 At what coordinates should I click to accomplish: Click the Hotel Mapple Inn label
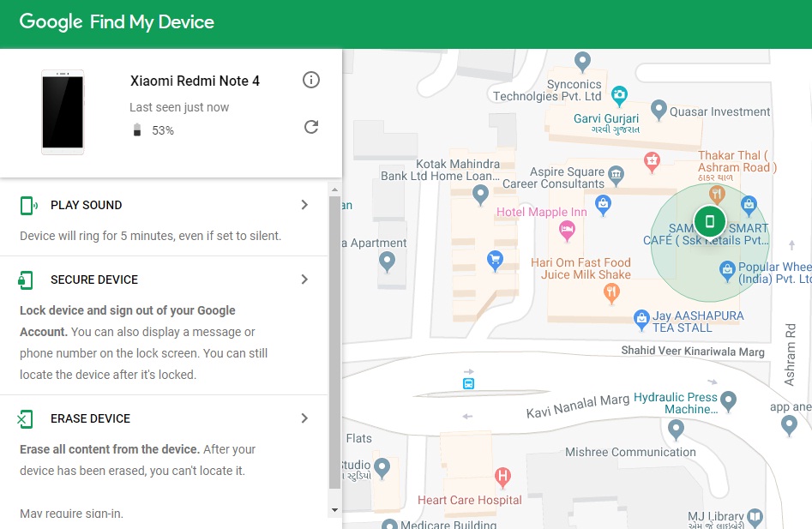tap(542, 212)
